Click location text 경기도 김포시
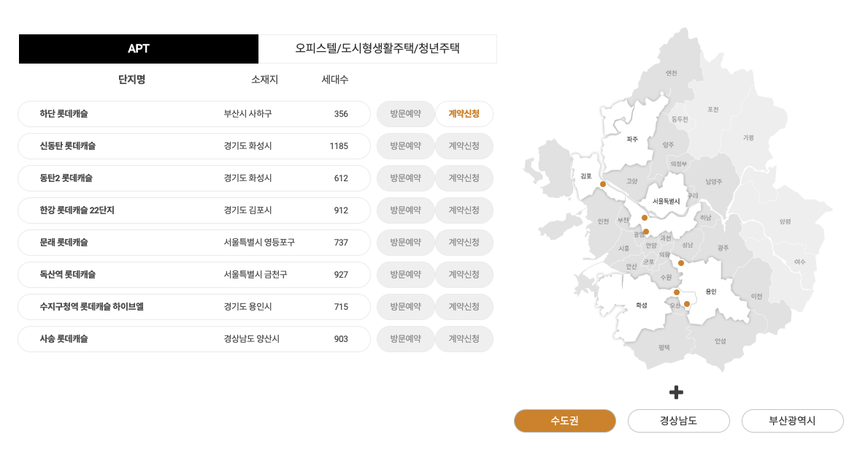Image resolution: width=868 pixels, height=456 pixels. click(248, 210)
